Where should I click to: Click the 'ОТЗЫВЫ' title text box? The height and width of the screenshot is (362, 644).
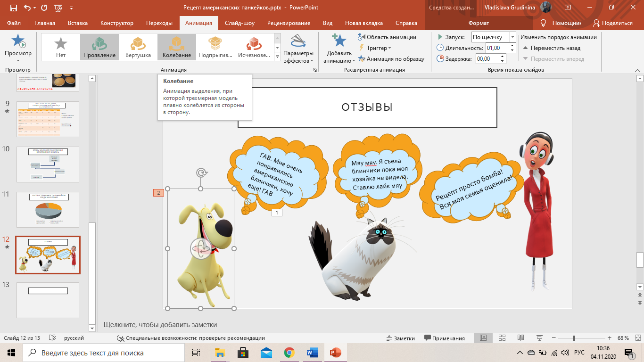click(367, 107)
